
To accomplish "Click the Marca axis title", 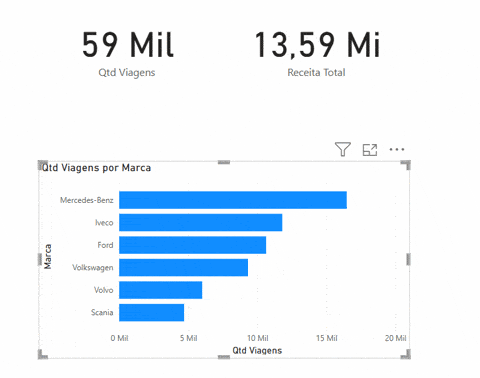I will (48, 256).
